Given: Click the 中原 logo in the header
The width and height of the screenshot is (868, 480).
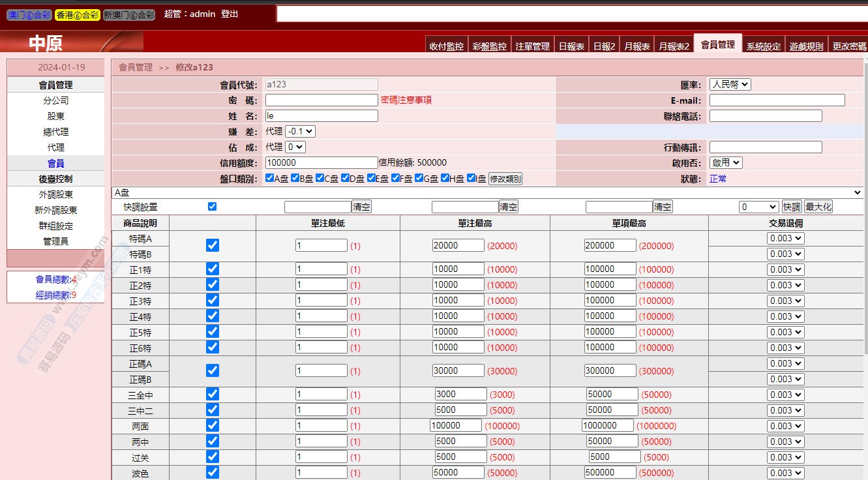Looking at the screenshot, I should coord(46,43).
